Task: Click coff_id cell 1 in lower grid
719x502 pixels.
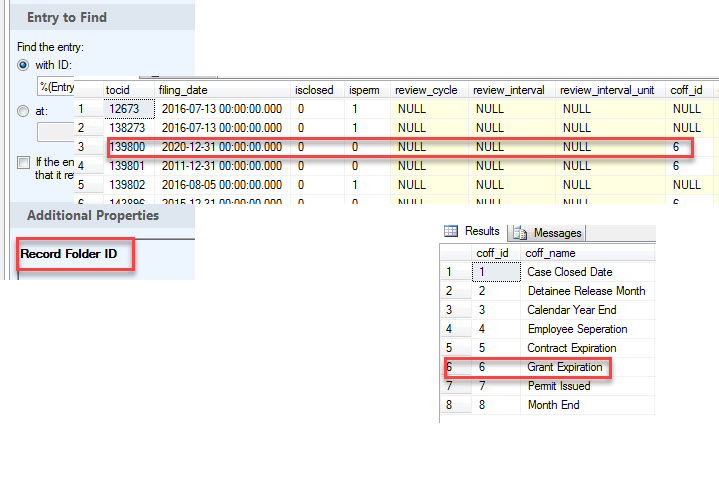Action: tap(496, 272)
